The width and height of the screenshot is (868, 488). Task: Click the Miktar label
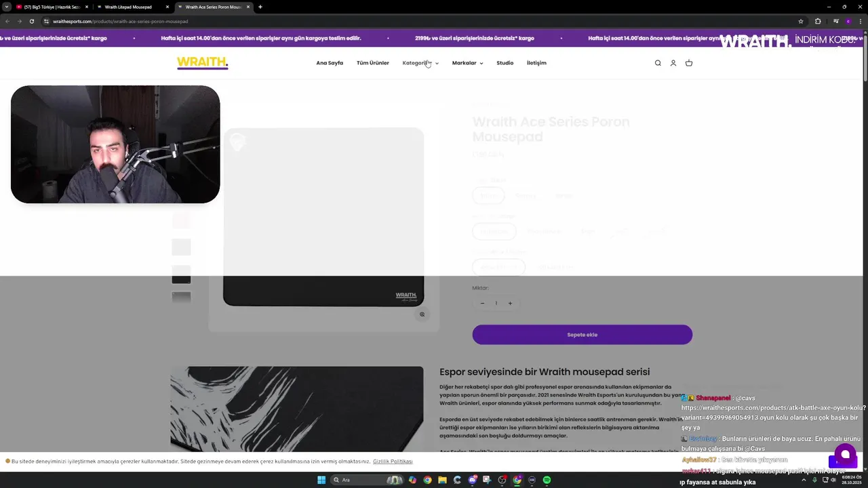[x=480, y=288]
